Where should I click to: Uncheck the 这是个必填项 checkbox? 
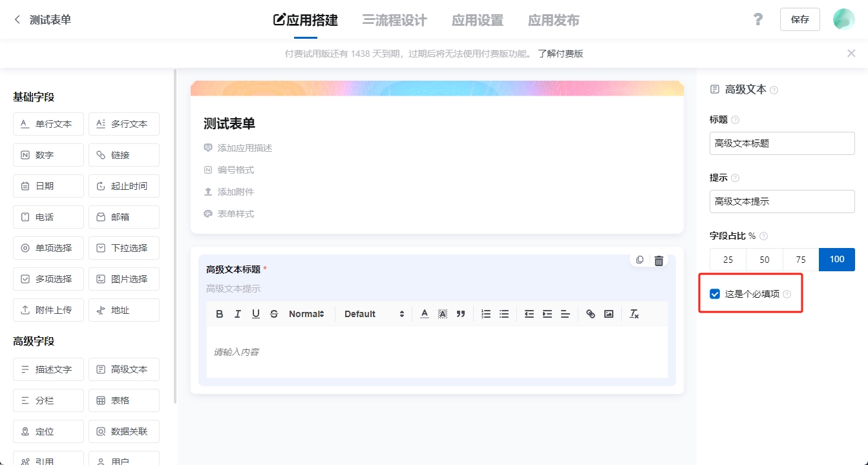[714, 293]
